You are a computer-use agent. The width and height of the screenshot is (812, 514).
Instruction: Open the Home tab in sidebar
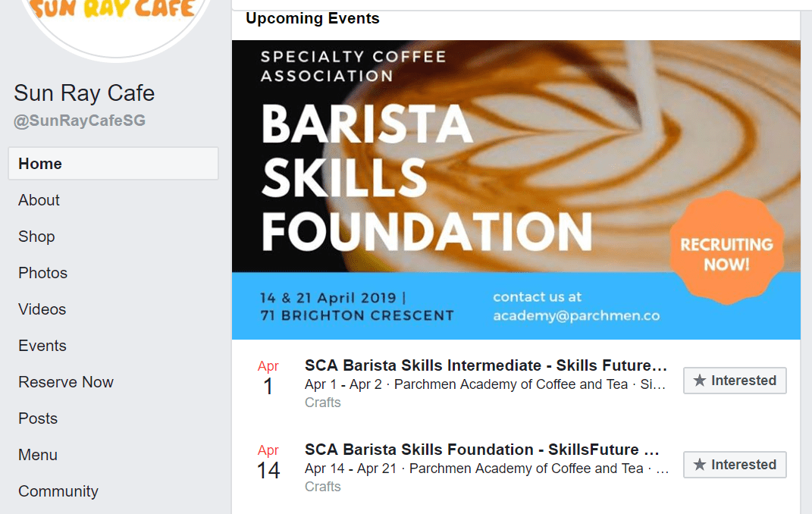(40, 164)
